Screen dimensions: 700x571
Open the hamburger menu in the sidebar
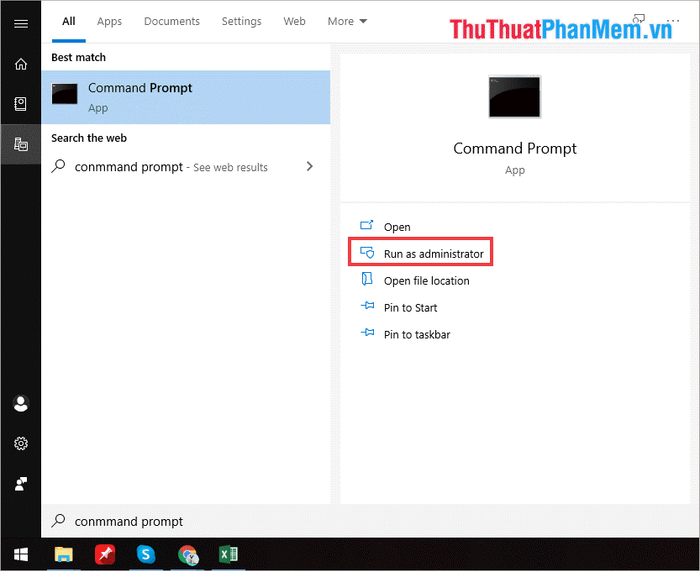[x=21, y=24]
